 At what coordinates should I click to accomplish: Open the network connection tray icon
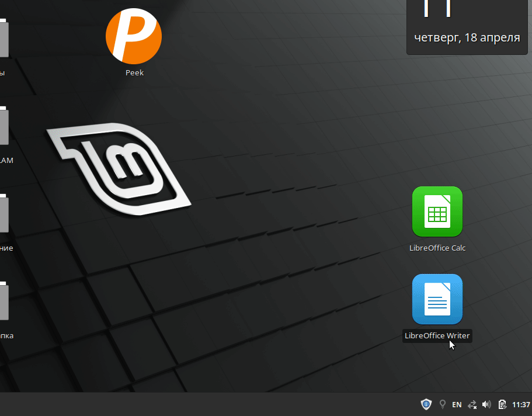472,404
